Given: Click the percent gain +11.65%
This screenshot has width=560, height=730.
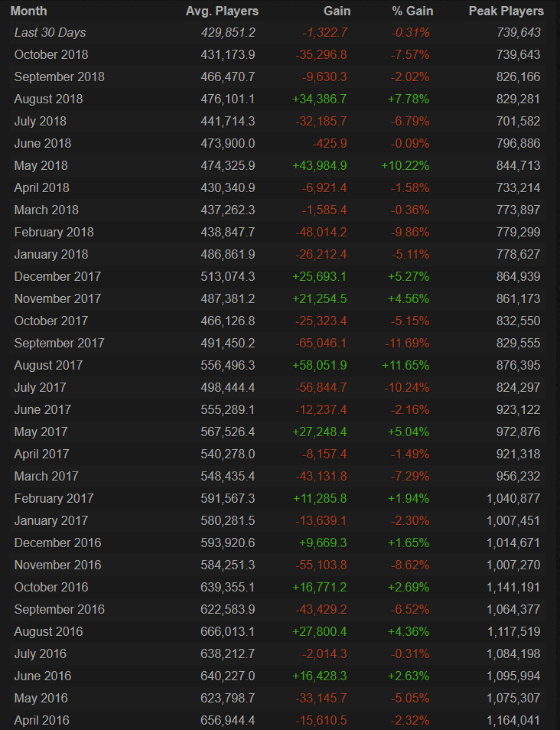Looking at the screenshot, I should click(405, 365).
